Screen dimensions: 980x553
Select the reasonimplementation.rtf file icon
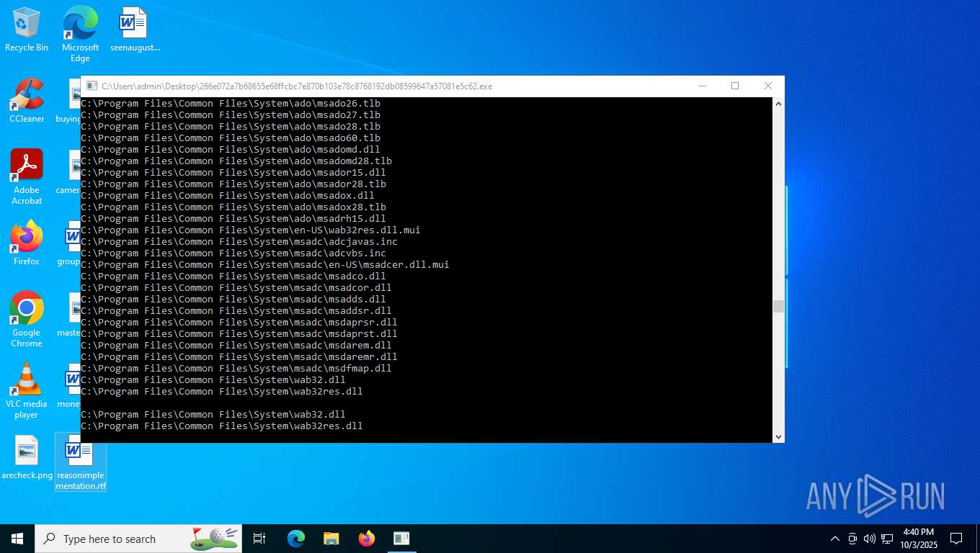point(81,462)
